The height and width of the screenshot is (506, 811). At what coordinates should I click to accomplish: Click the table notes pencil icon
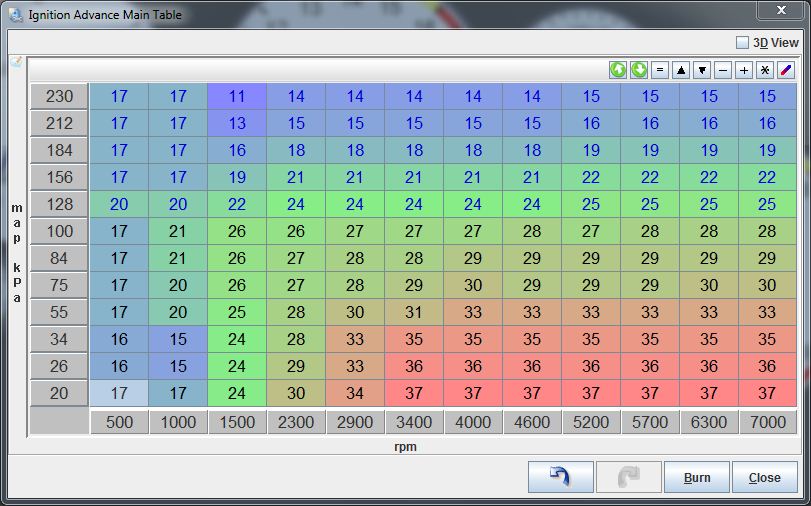16,62
